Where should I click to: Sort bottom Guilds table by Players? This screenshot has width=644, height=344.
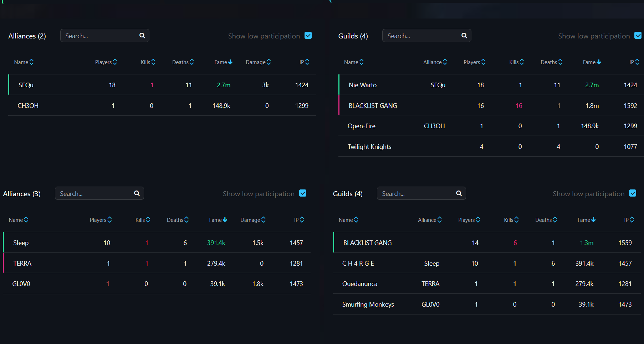(x=469, y=220)
